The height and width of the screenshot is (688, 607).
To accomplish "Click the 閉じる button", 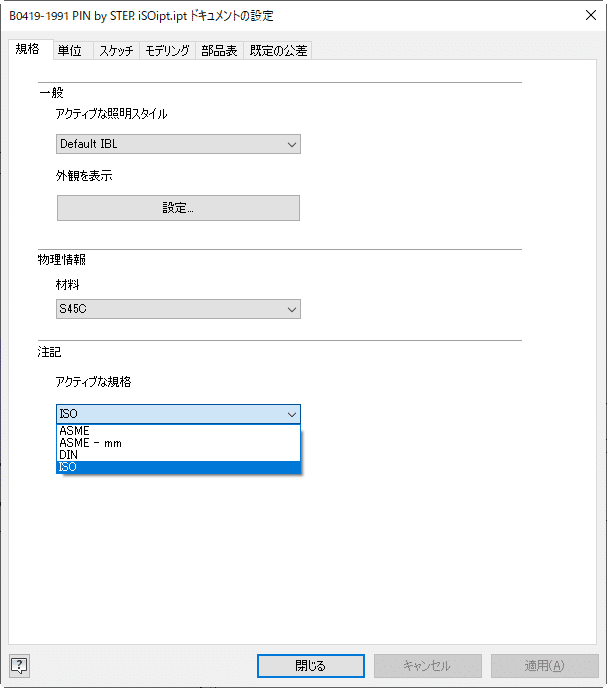I will (311, 666).
